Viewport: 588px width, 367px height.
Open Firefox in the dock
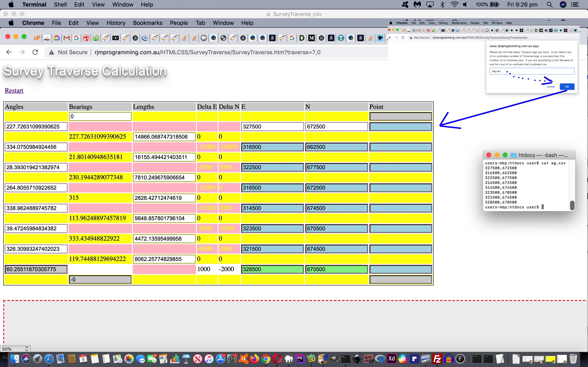tap(254, 359)
